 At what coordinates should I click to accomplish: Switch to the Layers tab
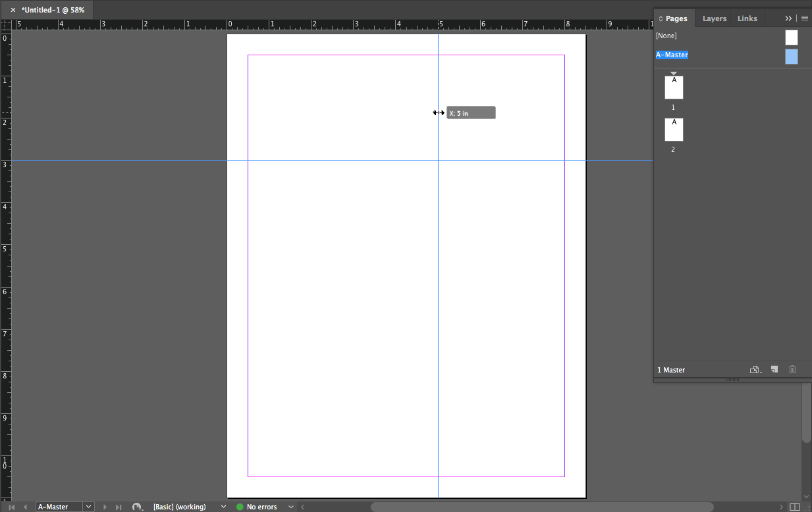pyautogui.click(x=714, y=18)
